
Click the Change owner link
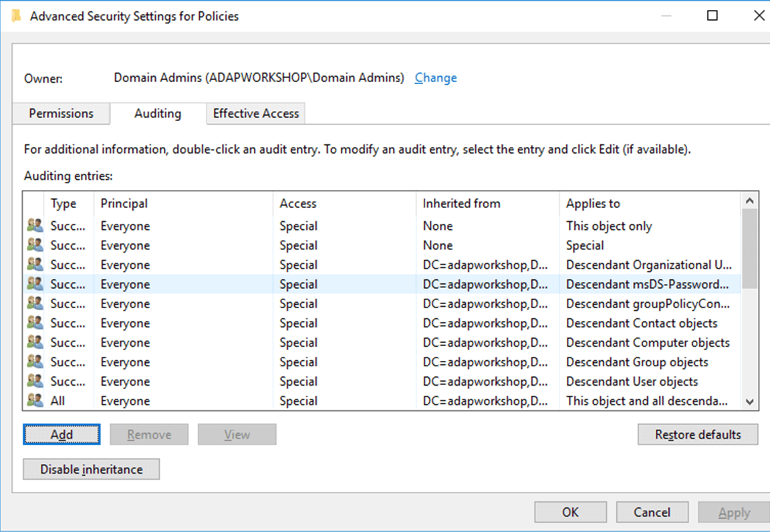point(436,78)
